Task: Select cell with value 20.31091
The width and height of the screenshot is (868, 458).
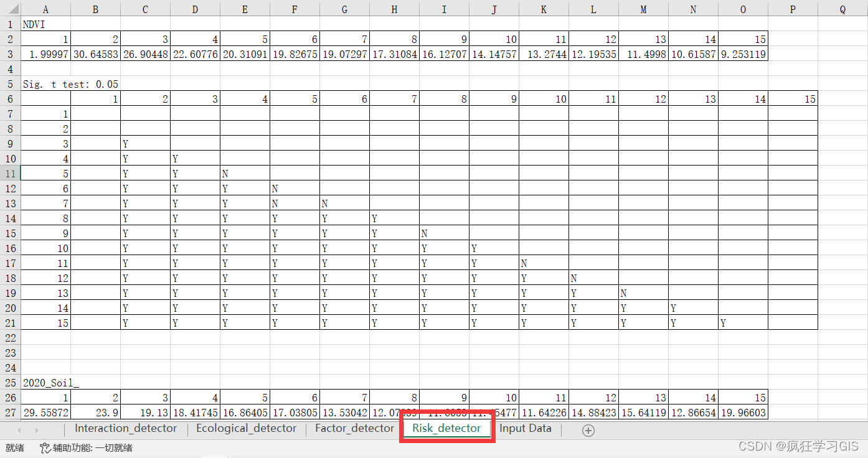Action: click(x=245, y=54)
